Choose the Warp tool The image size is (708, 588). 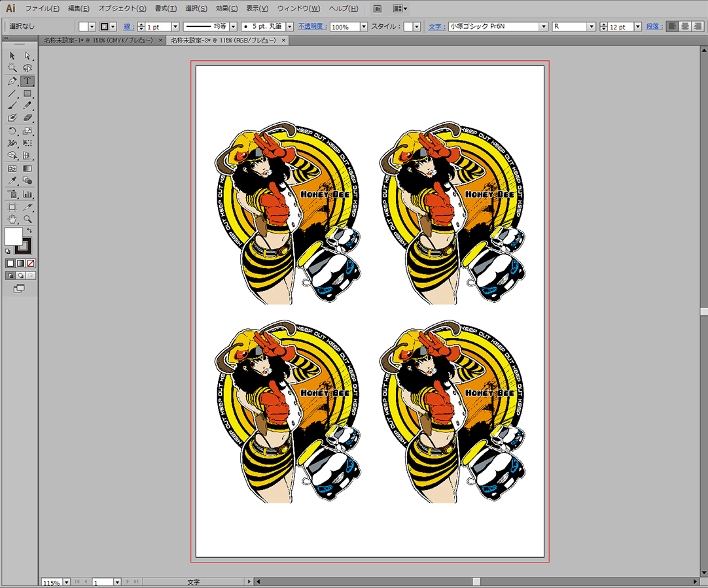coord(12,143)
